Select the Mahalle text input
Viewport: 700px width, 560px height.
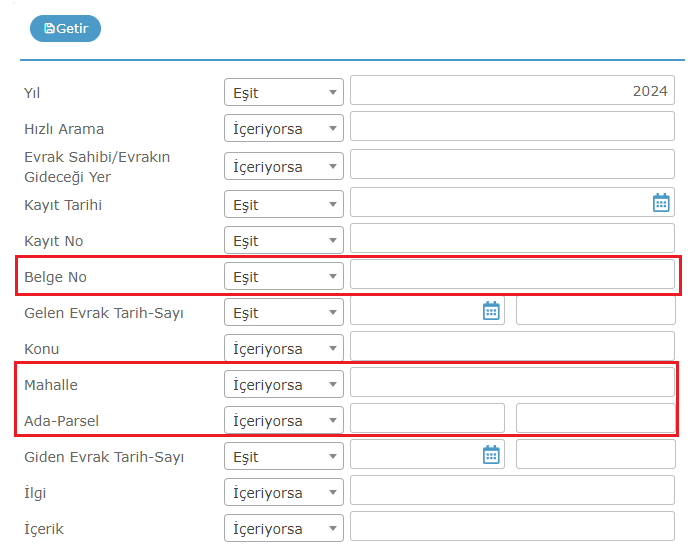(512, 382)
